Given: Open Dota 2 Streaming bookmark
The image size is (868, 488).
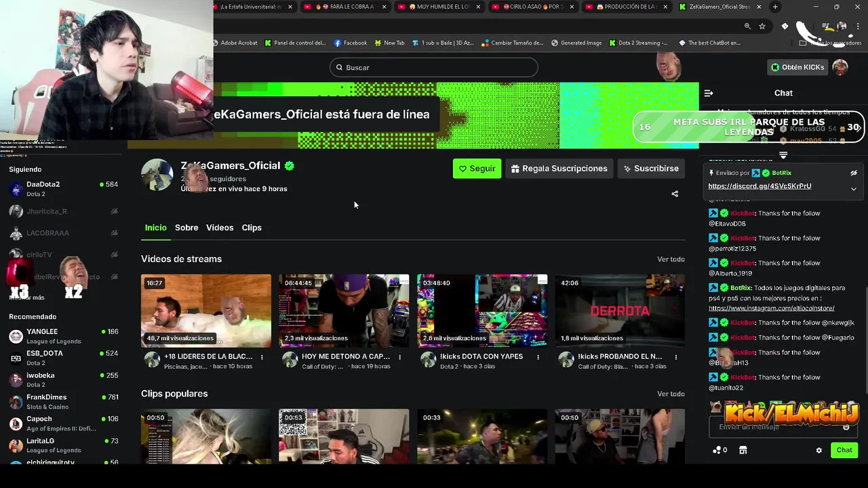Looking at the screenshot, I should (638, 43).
